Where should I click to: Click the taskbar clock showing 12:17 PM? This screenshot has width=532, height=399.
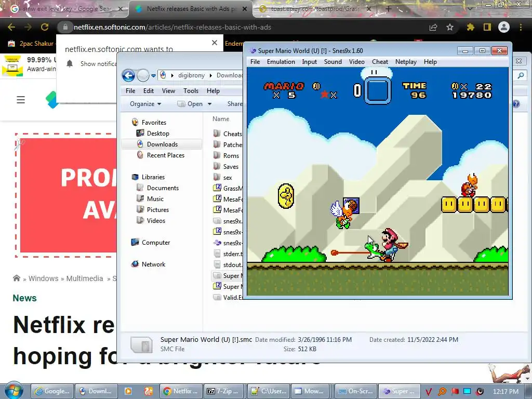[506, 391]
